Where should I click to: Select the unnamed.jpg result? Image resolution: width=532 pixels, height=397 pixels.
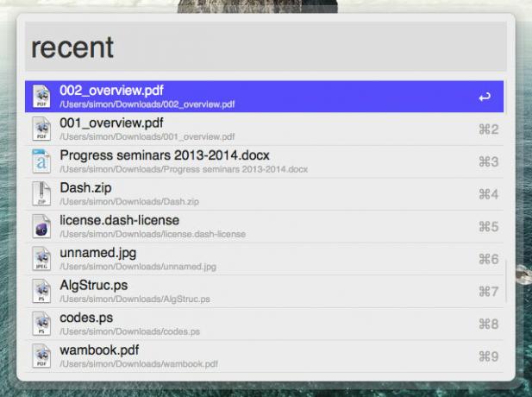[265, 259]
